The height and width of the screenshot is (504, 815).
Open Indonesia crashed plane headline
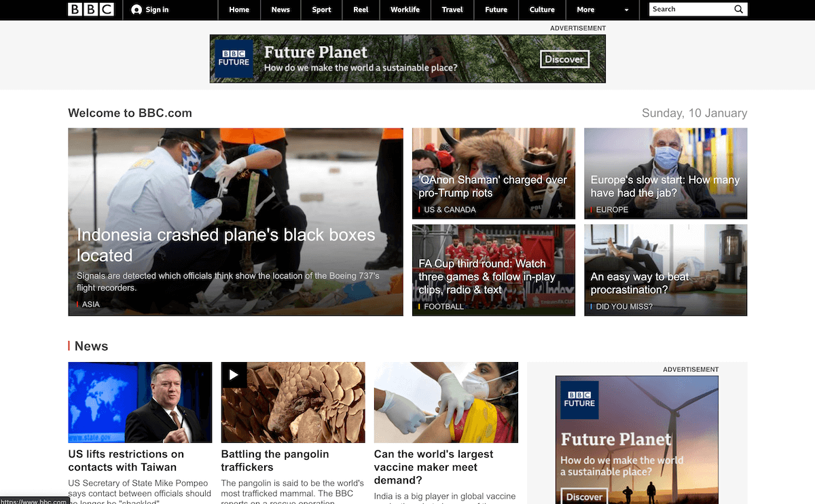coord(225,245)
